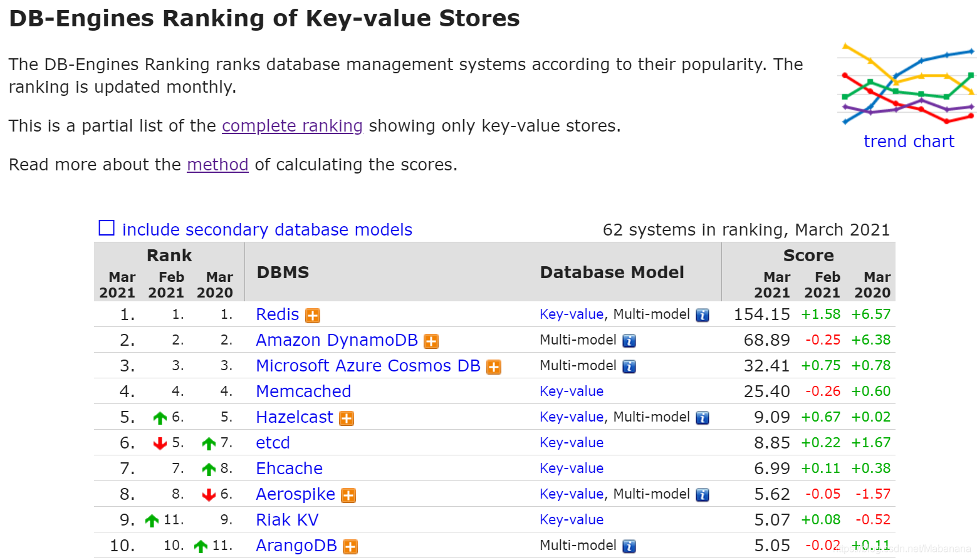This screenshot has width=977, height=560.
Task: Click info icon in the Cosmos DB row
Action: [629, 366]
